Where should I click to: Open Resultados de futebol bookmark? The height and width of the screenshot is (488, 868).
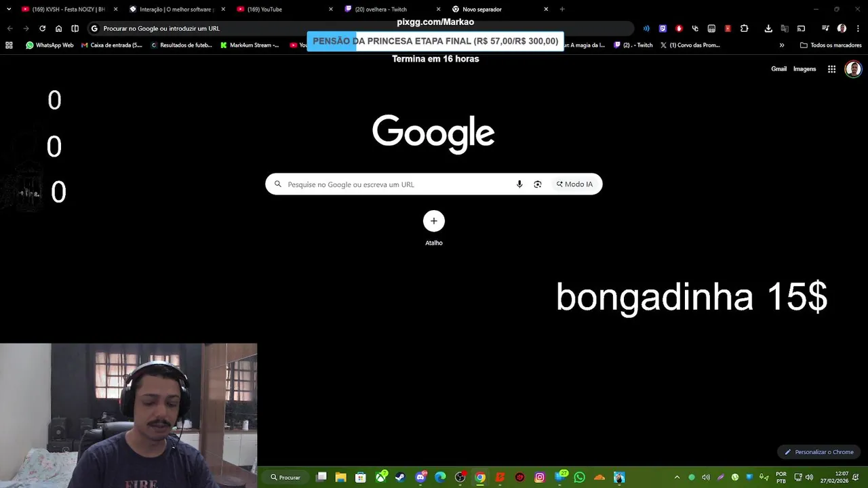point(181,45)
